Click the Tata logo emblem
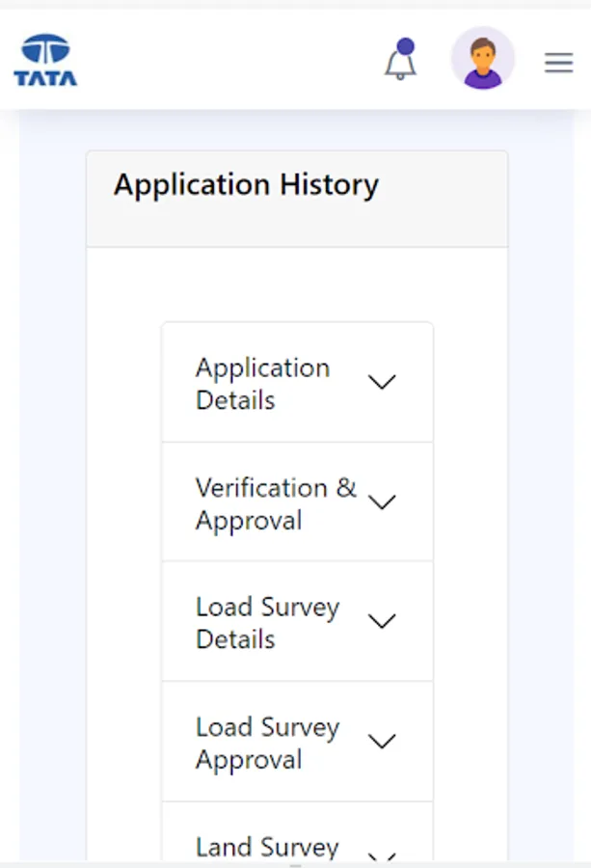The image size is (591, 868). 45,49
